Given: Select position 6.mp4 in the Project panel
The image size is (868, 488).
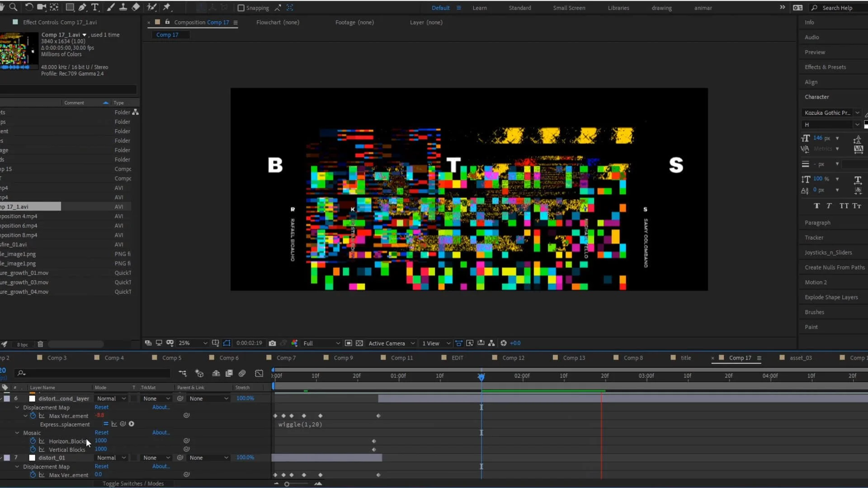Looking at the screenshot, I should click(19, 225).
